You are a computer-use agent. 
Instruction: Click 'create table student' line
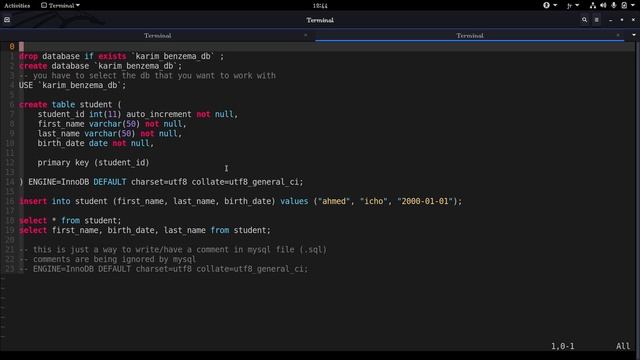tap(70, 104)
